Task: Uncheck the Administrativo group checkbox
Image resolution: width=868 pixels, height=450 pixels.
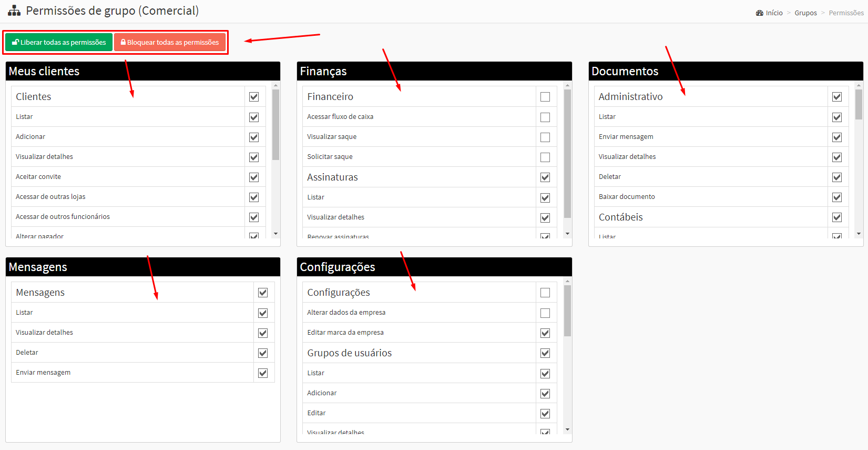Action: pyautogui.click(x=837, y=97)
